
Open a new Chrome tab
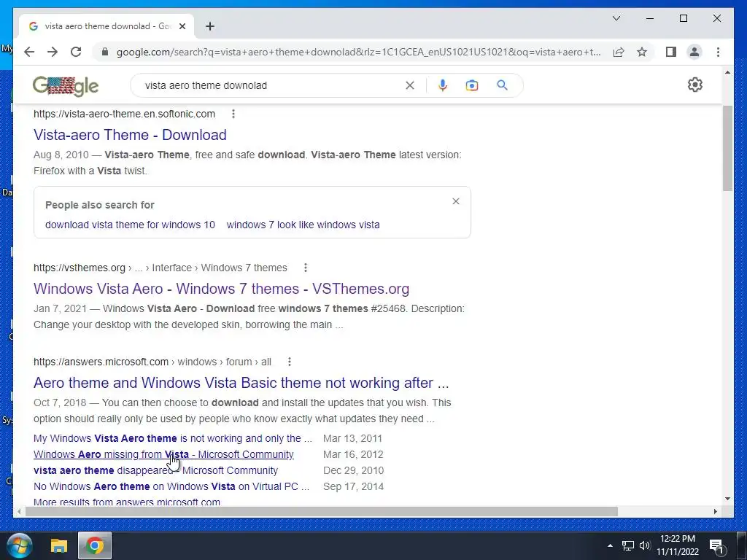pos(209,26)
